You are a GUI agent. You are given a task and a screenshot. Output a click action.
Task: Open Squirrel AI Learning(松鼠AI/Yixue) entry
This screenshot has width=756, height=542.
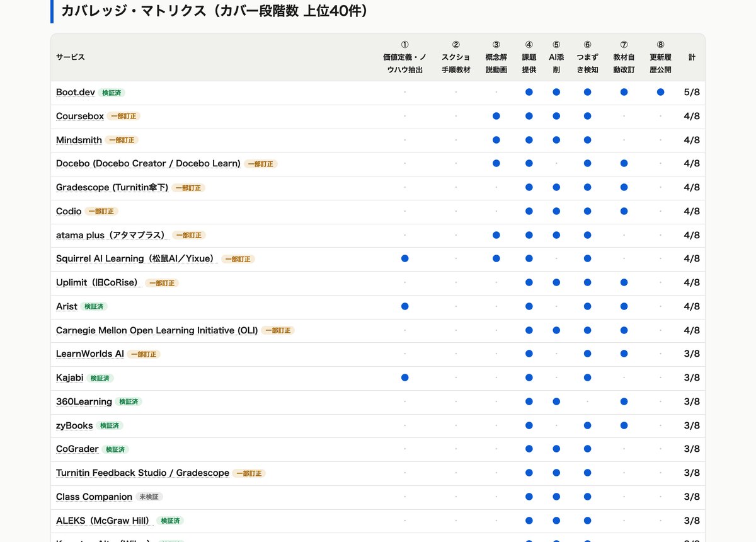(x=137, y=258)
